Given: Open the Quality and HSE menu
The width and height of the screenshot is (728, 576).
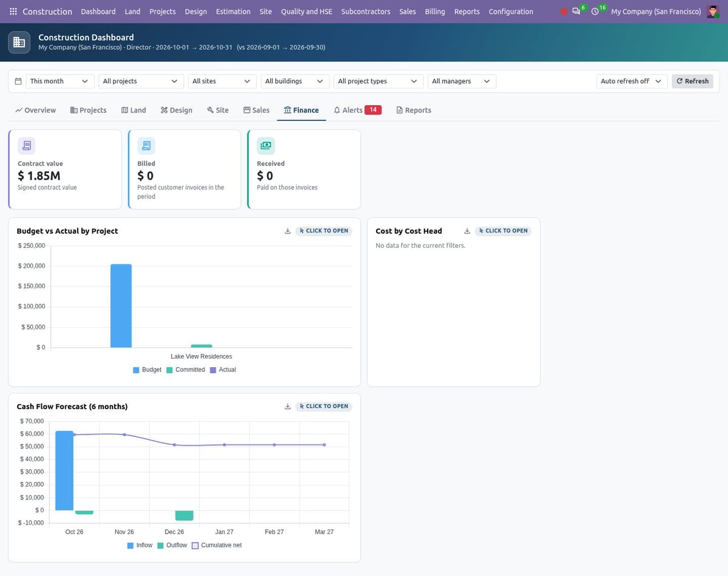Looking at the screenshot, I should click(306, 12).
